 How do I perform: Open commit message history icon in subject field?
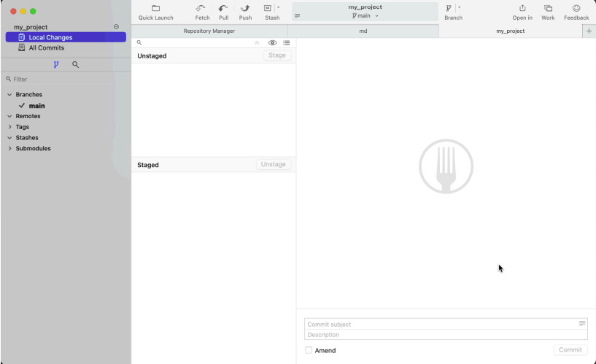coord(582,323)
